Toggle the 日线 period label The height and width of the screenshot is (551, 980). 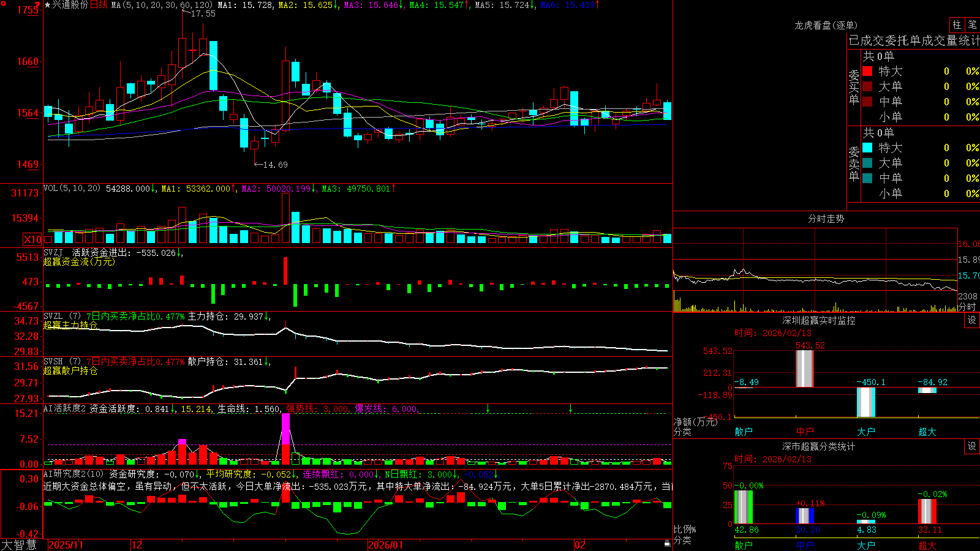tap(99, 5)
